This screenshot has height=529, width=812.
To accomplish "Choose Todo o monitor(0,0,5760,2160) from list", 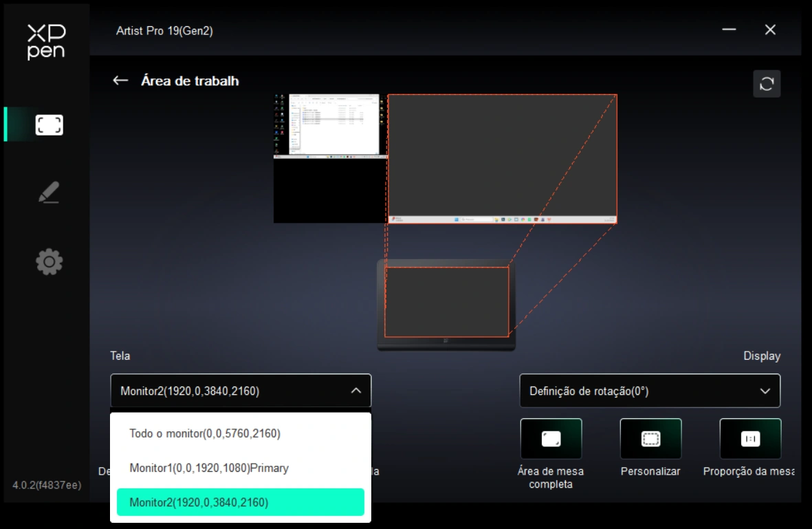I will coord(205,433).
